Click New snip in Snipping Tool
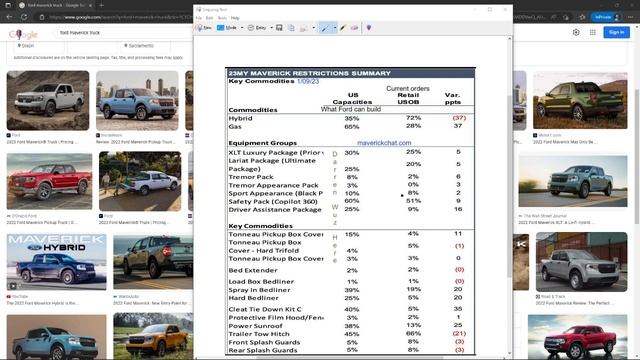The image size is (640, 360). click(x=203, y=28)
